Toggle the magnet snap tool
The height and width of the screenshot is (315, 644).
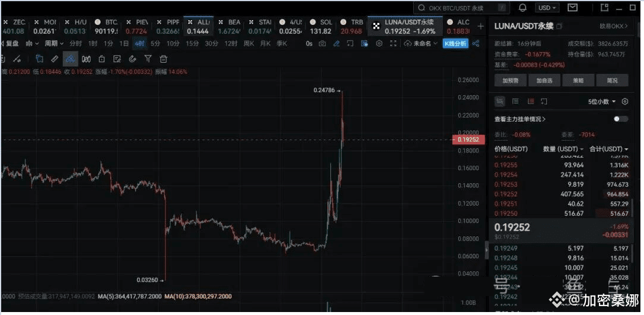point(132,59)
